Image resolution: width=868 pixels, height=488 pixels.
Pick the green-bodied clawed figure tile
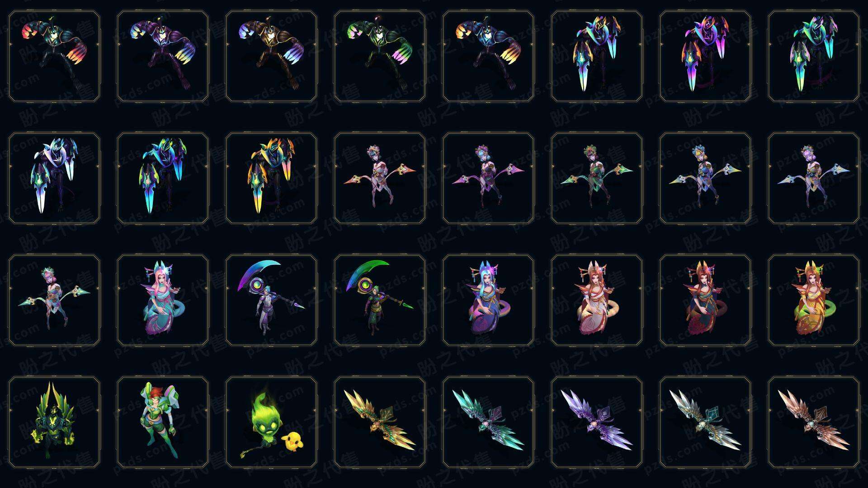pos(380,56)
